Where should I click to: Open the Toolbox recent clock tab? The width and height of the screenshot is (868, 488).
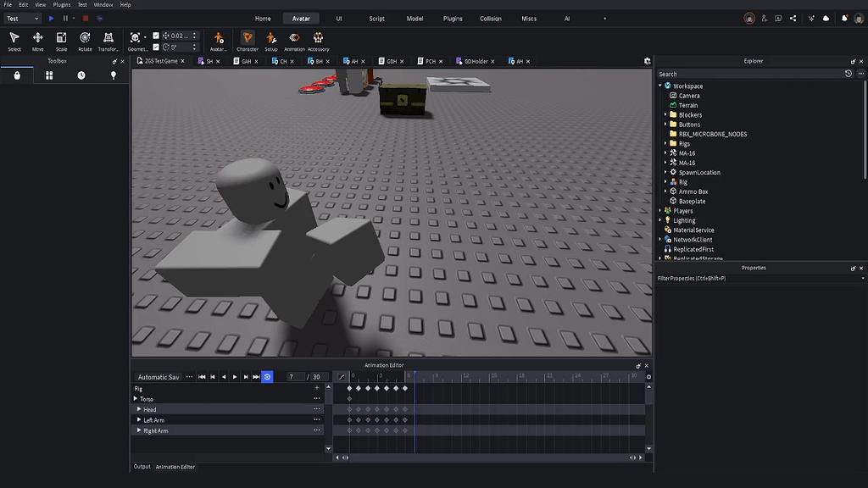click(x=81, y=75)
